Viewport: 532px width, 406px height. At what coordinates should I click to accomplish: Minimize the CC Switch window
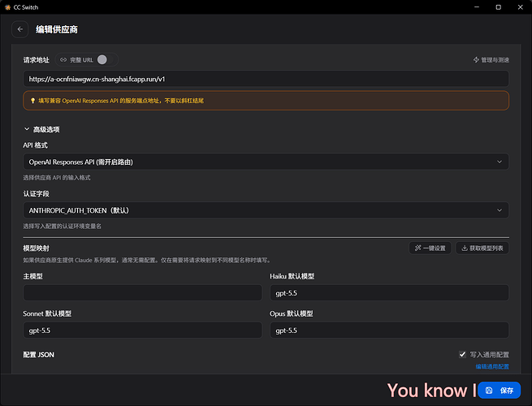point(477,7)
